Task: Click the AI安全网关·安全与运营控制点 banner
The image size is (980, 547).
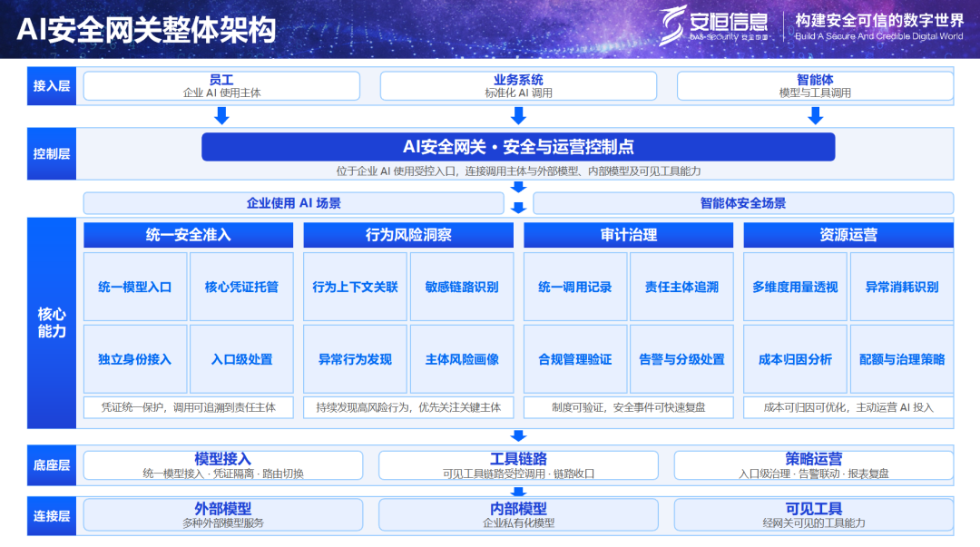Action: click(x=518, y=147)
